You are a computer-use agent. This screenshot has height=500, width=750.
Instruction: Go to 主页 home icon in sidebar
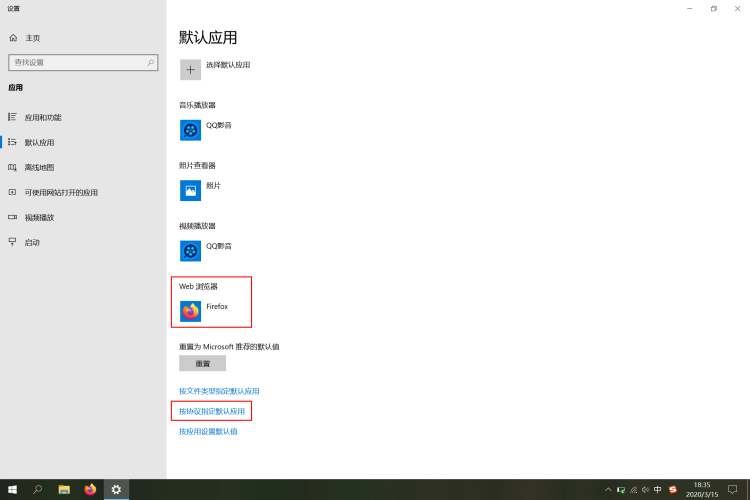point(13,38)
